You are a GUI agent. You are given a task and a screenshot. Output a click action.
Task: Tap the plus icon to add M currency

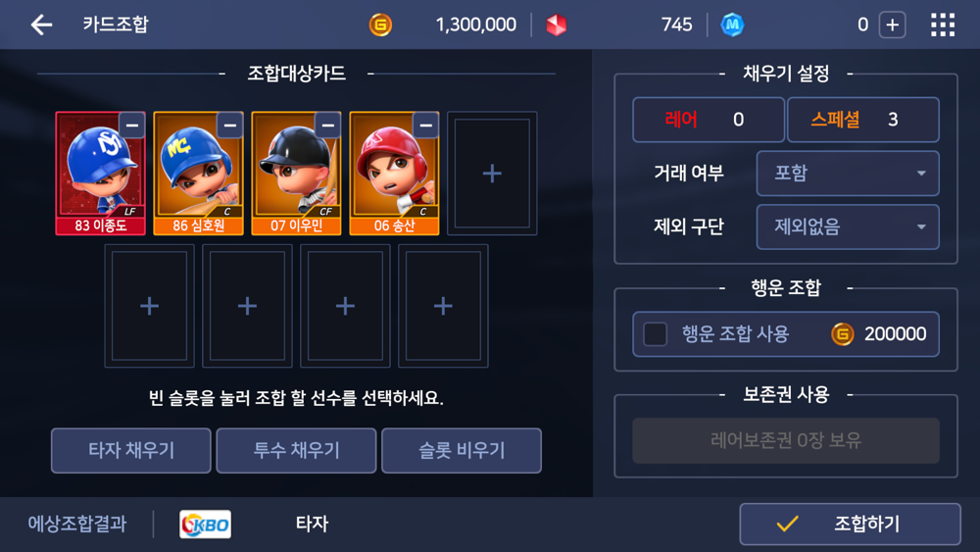tap(892, 25)
